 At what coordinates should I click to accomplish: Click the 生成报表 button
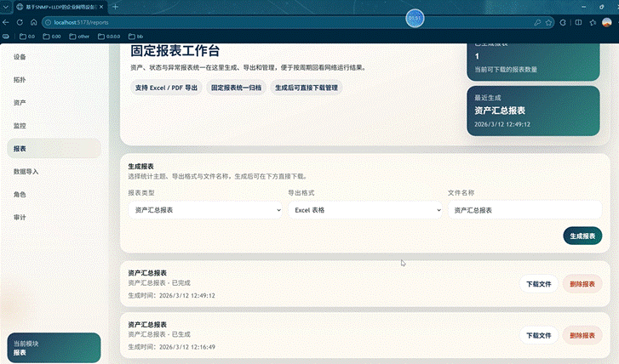point(582,236)
